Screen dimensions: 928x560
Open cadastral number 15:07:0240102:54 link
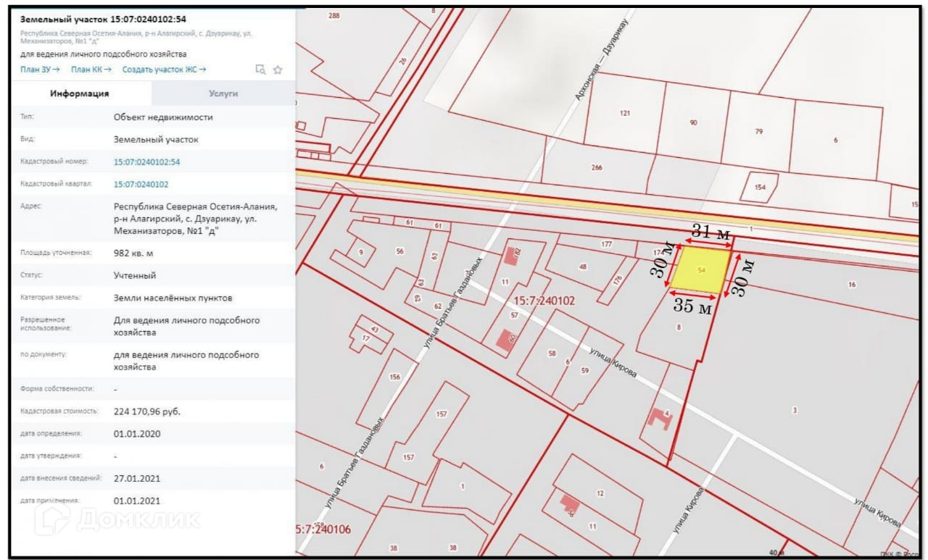(x=146, y=162)
